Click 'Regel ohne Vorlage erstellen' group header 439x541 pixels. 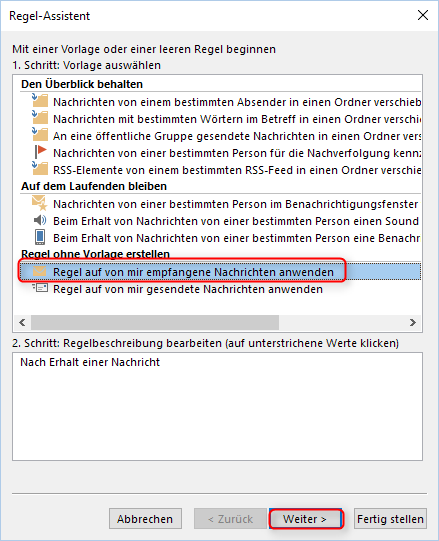click(95, 254)
